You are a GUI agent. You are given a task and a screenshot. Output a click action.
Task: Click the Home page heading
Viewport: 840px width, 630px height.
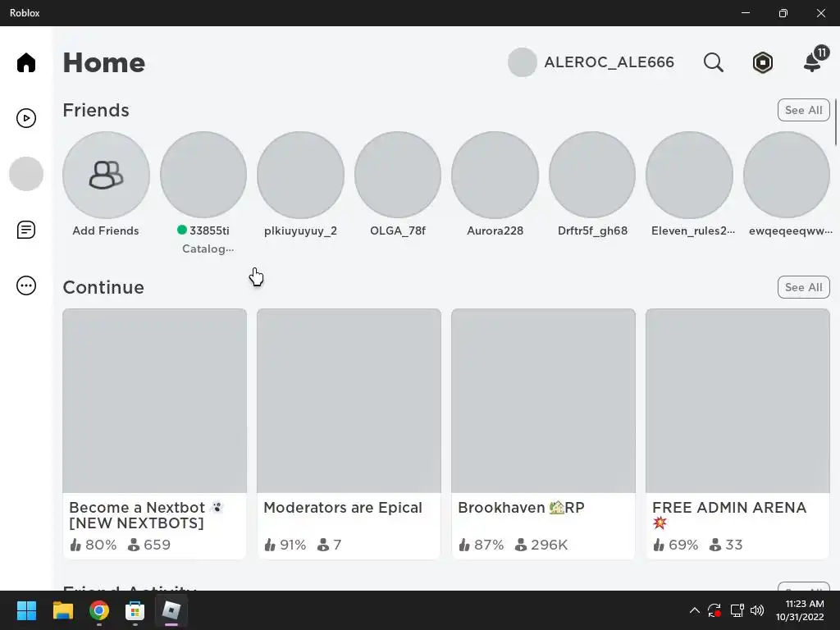104,62
